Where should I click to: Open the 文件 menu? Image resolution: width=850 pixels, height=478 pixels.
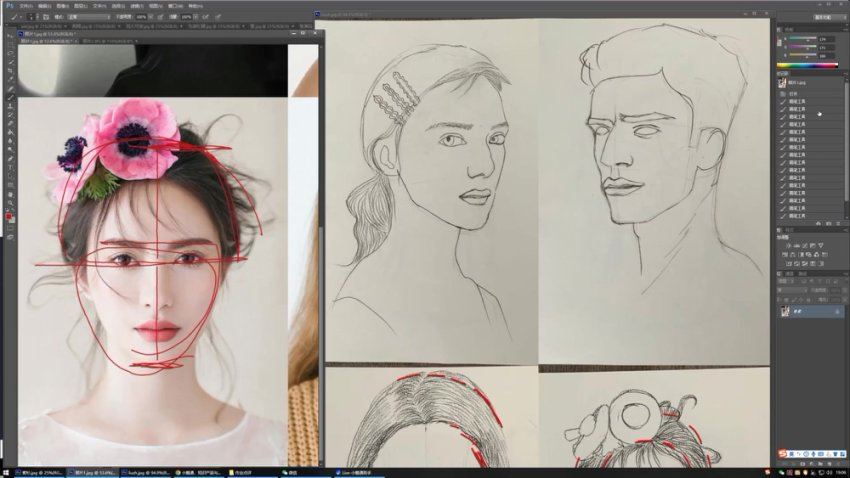click(x=25, y=6)
